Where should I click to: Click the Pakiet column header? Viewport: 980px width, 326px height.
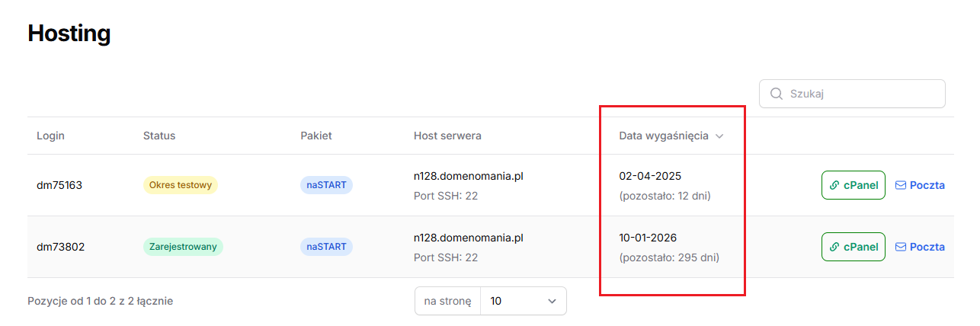coord(316,136)
